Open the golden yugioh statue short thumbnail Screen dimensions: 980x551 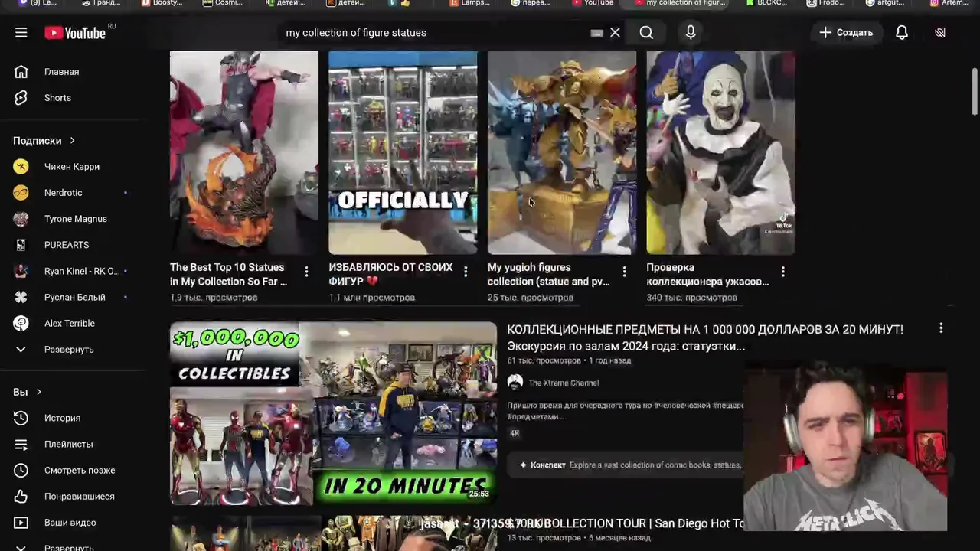click(562, 152)
